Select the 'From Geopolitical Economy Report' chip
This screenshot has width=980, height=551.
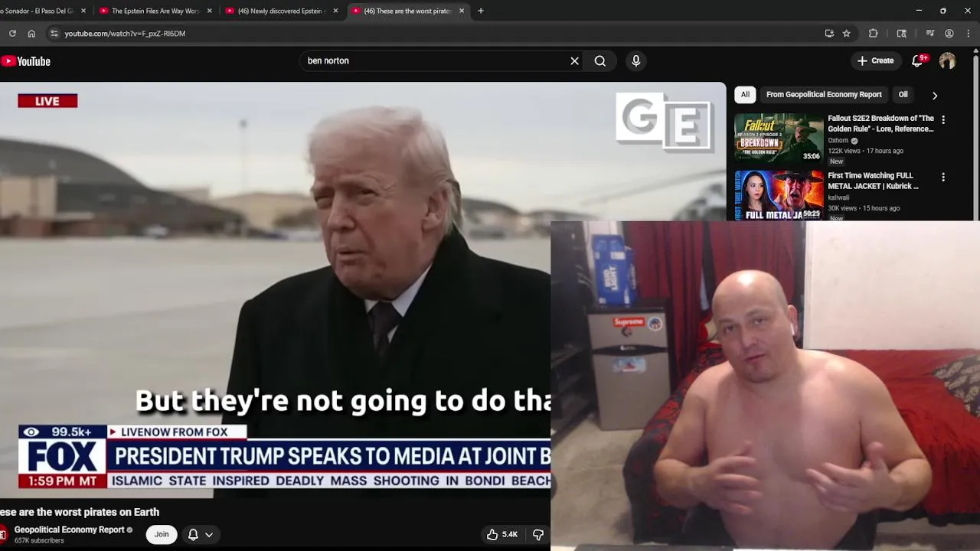824,95
